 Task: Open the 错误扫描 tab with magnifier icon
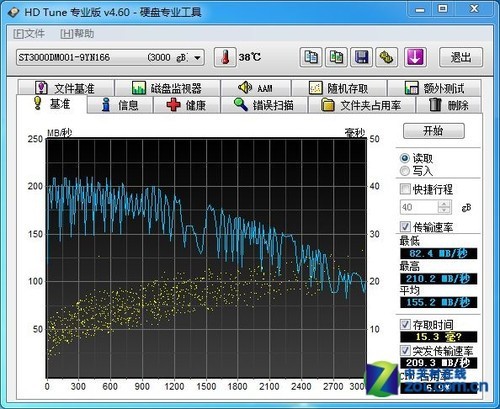point(264,105)
